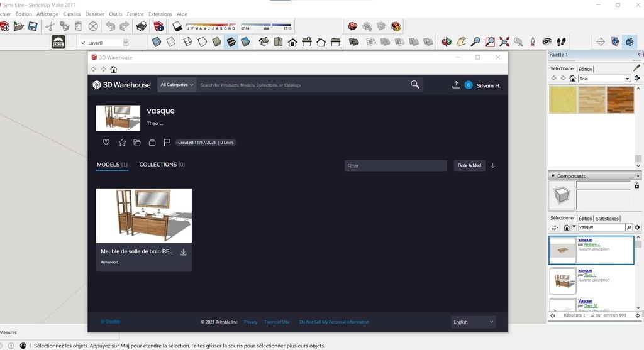Screen dimensions: 644x350
Task: Switch to Wireframe face style
Action: click(x=187, y=42)
